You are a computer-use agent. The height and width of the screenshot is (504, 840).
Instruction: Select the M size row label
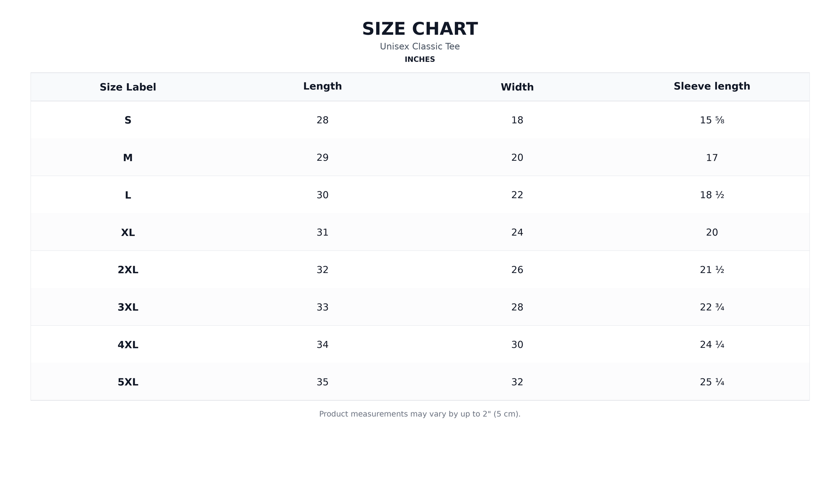(x=128, y=158)
